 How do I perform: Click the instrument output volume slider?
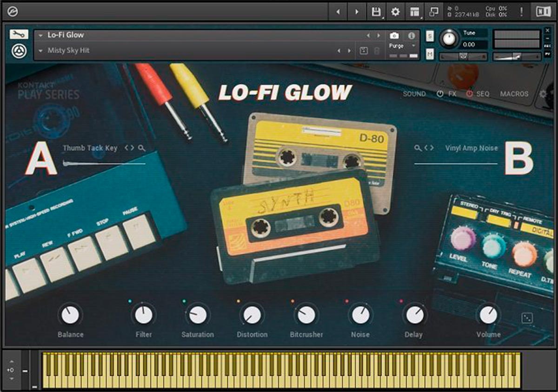click(x=517, y=56)
